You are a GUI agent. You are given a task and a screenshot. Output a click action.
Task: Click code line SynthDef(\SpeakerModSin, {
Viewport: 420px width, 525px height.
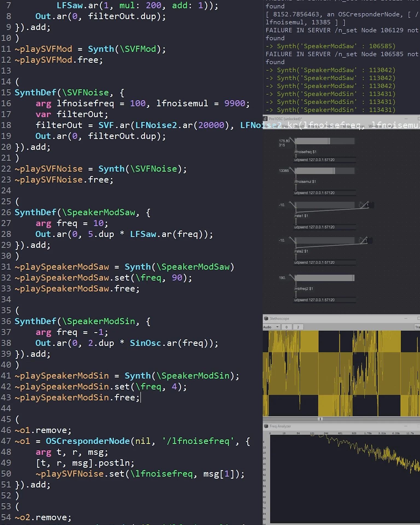pyautogui.click(x=83, y=321)
